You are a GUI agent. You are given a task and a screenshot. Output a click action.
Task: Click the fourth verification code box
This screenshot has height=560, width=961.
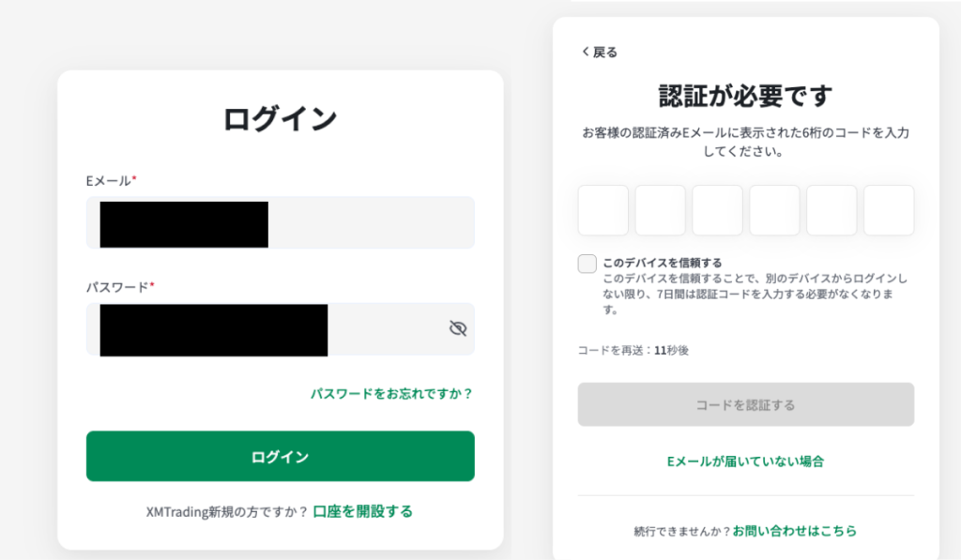(774, 209)
